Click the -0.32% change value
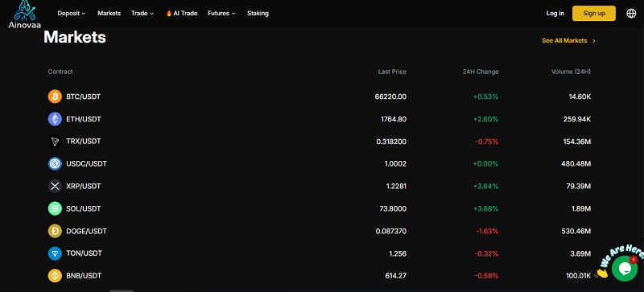 [x=487, y=253]
